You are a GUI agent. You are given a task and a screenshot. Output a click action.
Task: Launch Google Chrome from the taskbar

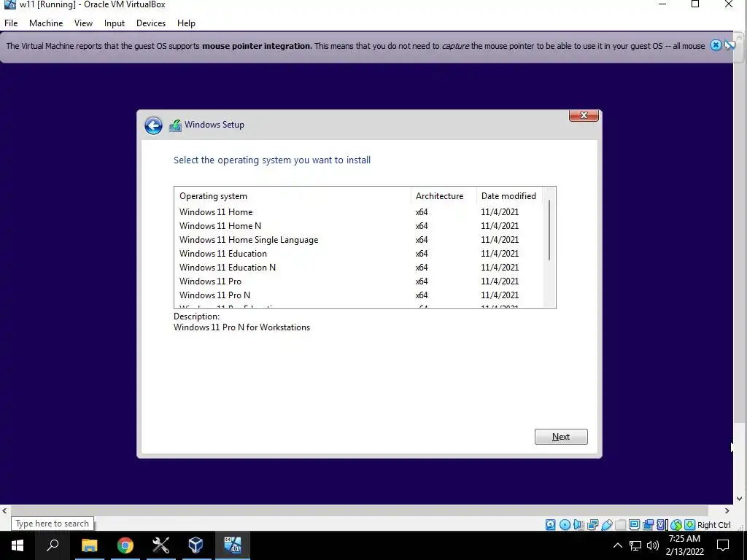pyautogui.click(x=125, y=545)
